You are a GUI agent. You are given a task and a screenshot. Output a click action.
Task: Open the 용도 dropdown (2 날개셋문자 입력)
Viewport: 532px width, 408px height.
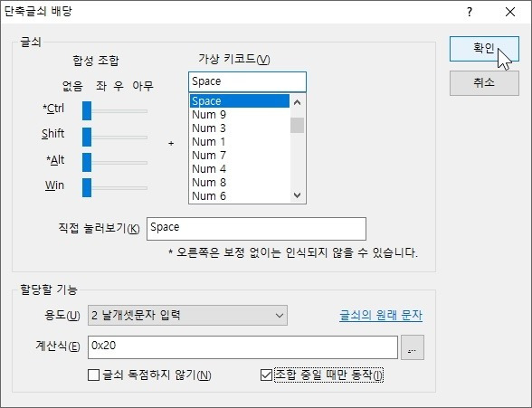pyautogui.click(x=187, y=316)
